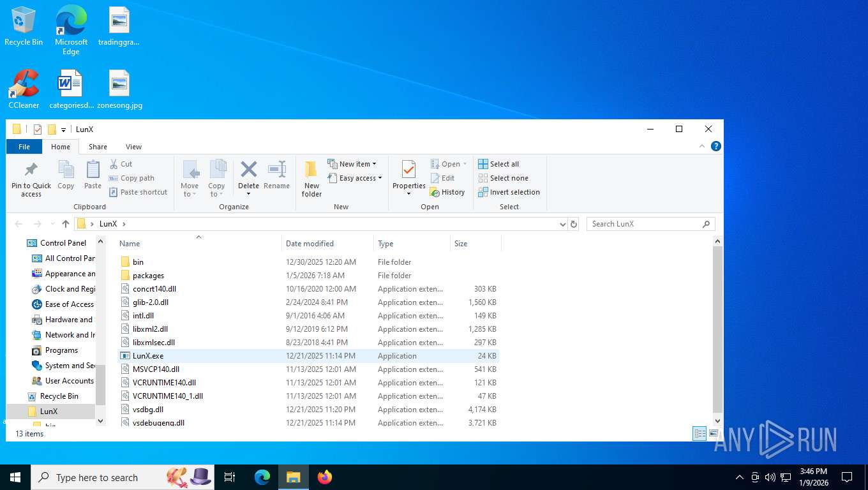Viewport: 868px width, 490px height.
Task: Click the Up one level arrow
Action: pyautogui.click(x=65, y=224)
